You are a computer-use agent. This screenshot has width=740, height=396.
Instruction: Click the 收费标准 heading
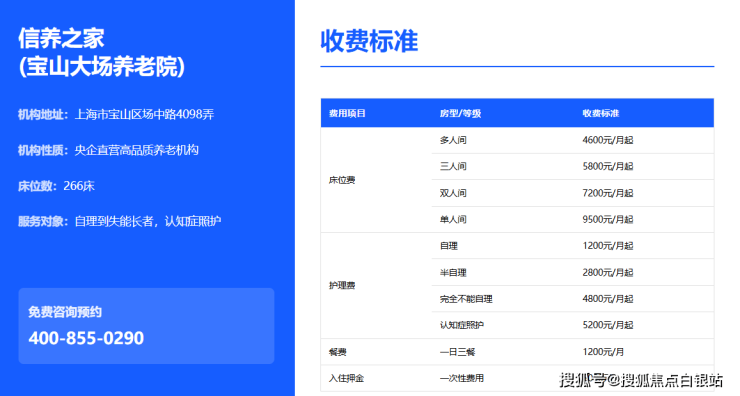[x=369, y=41]
